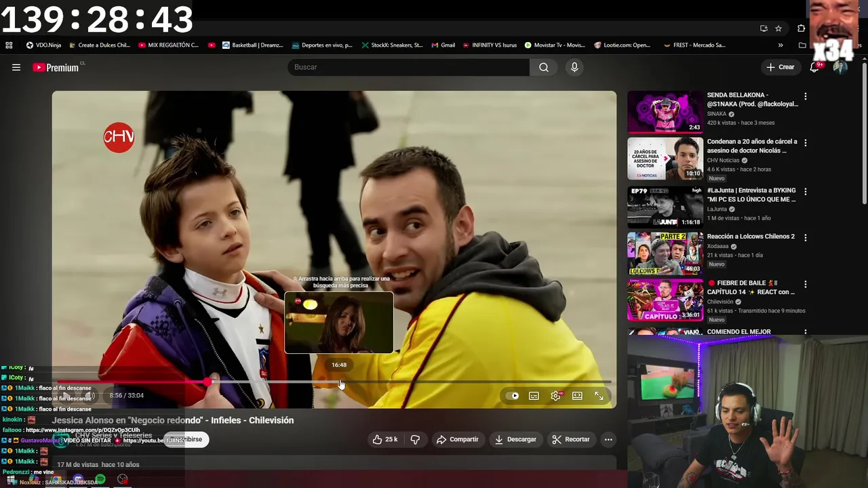Click the Descargar download button

click(515, 439)
